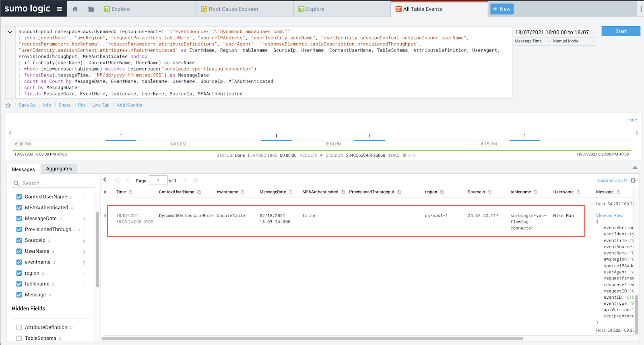This screenshot has height=345, width=644.
Task: Uncheck the MFAAuthenticated field
Action: [19, 208]
